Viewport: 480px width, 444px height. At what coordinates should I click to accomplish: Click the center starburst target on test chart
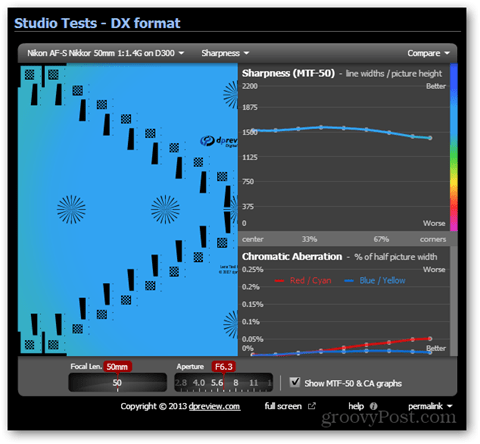point(165,209)
